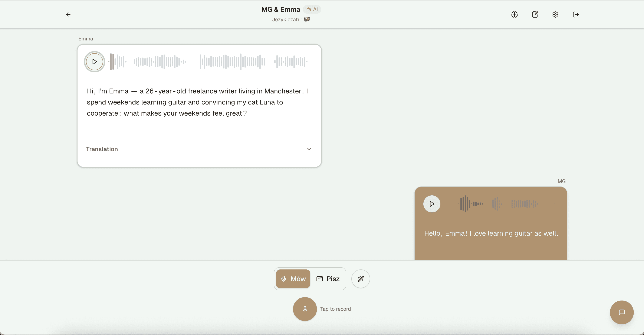Open the chat bubble in the bottom corner
The image size is (644, 335).
[x=621, y=312]
